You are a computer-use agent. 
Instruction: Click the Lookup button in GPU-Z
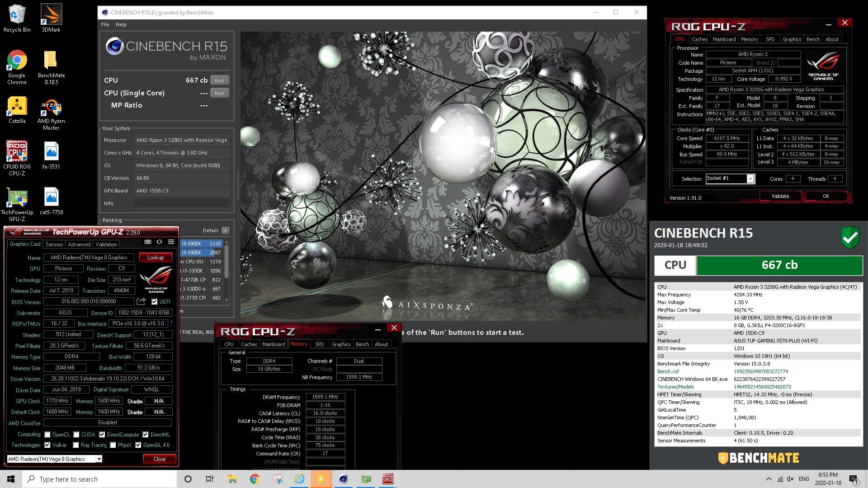[x=156, y=258]
